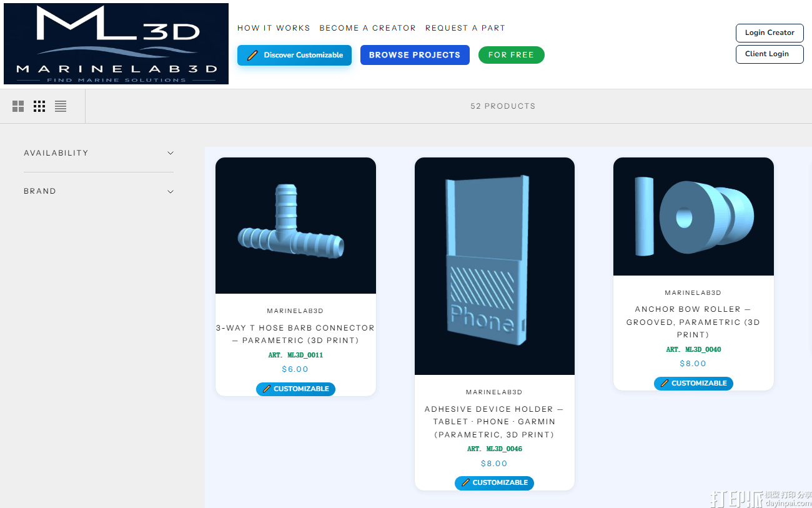Open the Availability filter section

pos(99,153)
